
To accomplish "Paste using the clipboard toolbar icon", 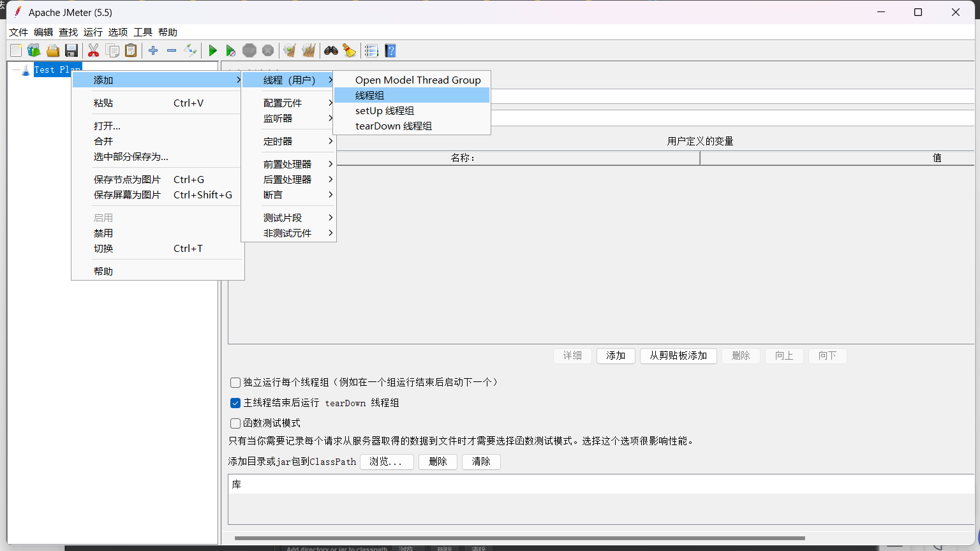I will (x=131, y=50).
